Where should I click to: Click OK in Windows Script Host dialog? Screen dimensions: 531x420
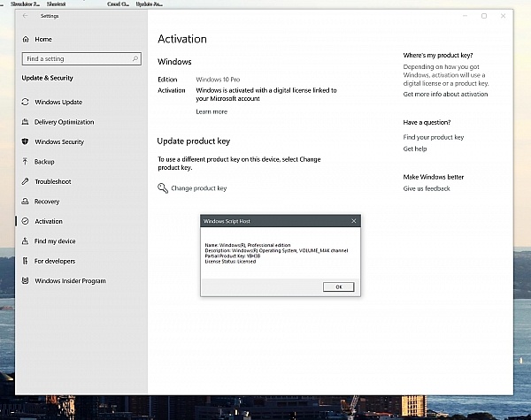tap(339, 287)
